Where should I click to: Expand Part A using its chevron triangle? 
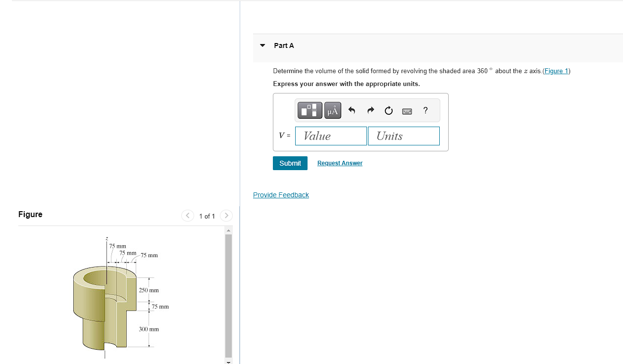click(262, 45)
